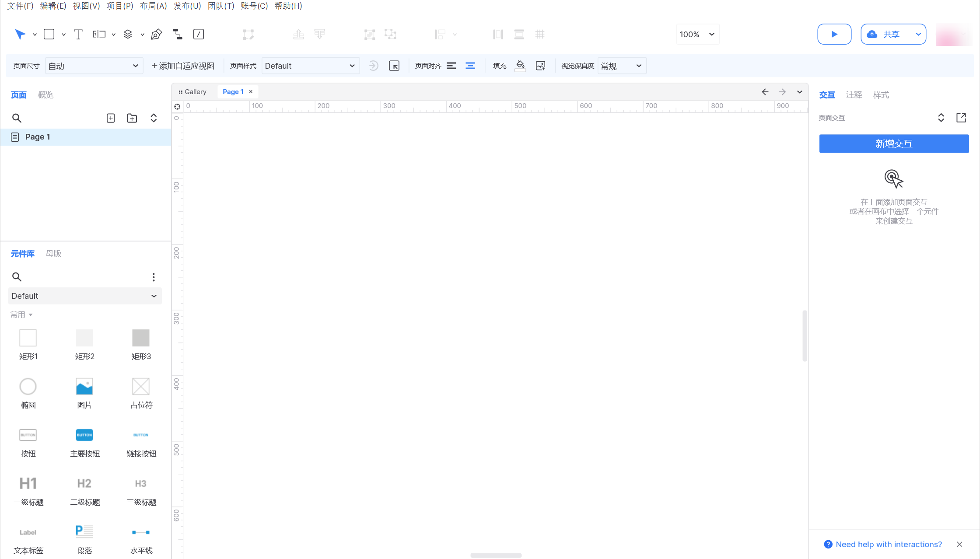This screenshot has height=559, width=980.
Task: Pop out the interactions panel
Action: pos(961,118)
